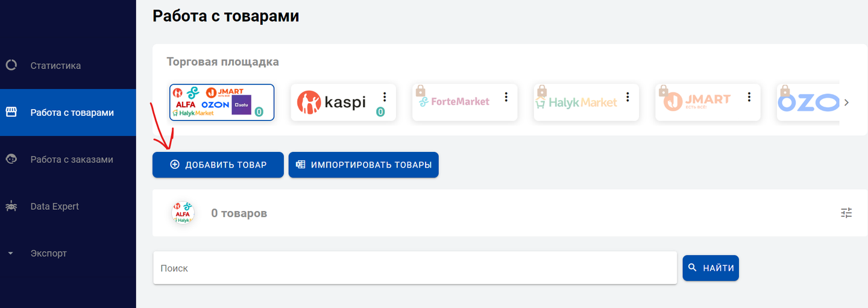Click the Импортировать товары button
The height and width of the screenshot is (308, 868).
363,165
